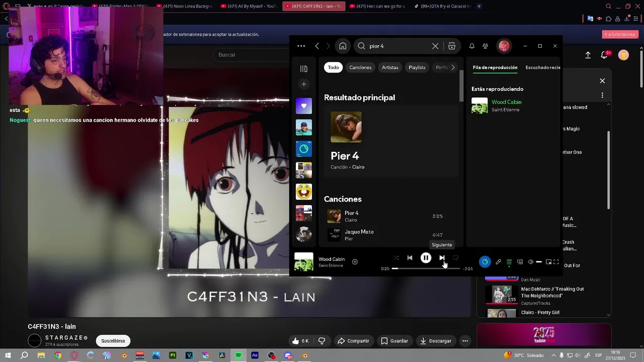Mute Spotify with the speaker icon
This screenshot has height=362, width=644.
click(530, 262)
